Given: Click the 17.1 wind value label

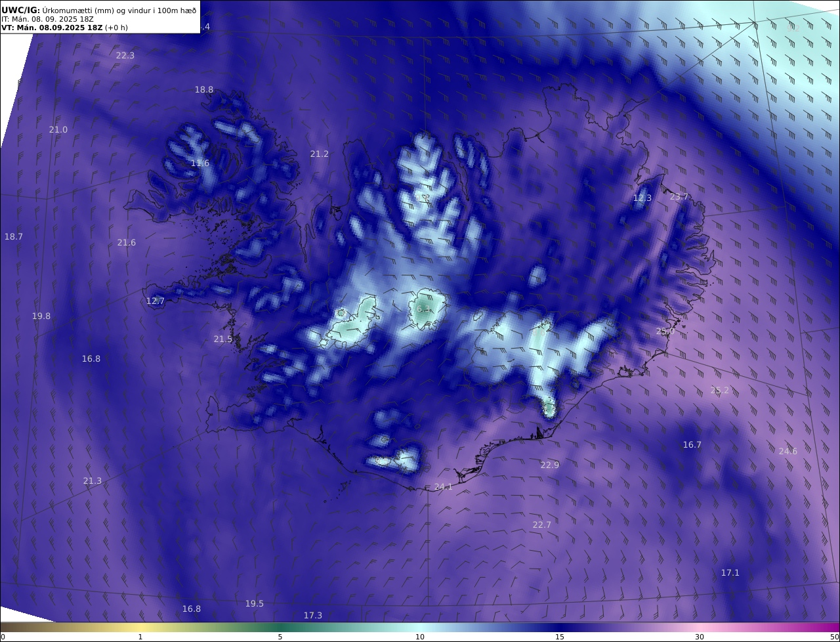Looking at the screenshot, I should pyautogui.click(x=730, y=573).
